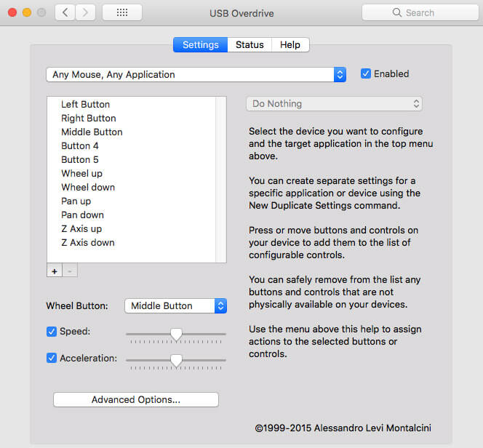Select Wheel down in the list
This screenshot has height=448, width=483.
pos(132,188)
